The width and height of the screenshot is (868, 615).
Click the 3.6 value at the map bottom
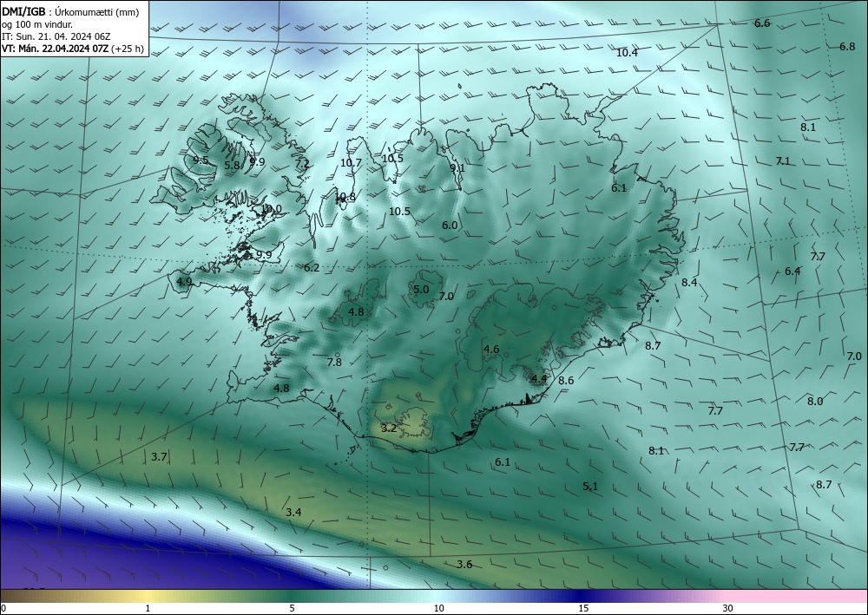click(x=464, y=565)
